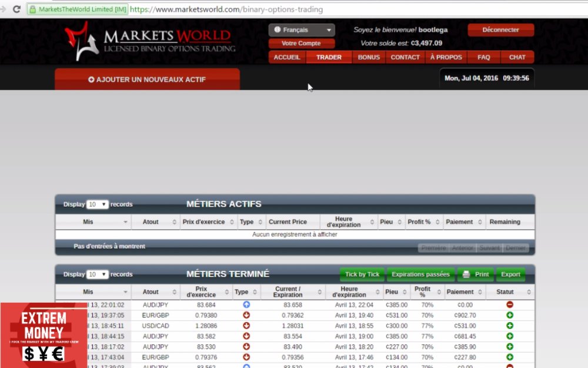Click the type arrow icon for AUD/JPY 83.684
Viewport: 588px width, 368px height.
pyautogui.click(x=246, y=304)
